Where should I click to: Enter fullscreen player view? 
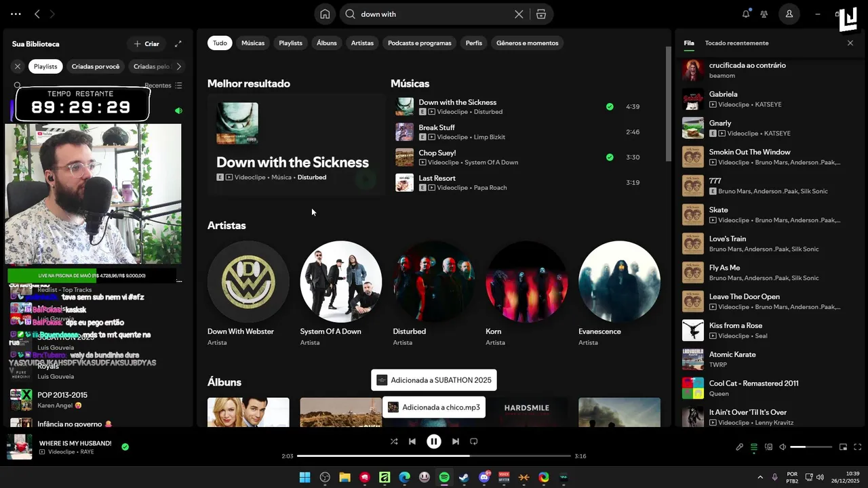[x=858, y=447]
